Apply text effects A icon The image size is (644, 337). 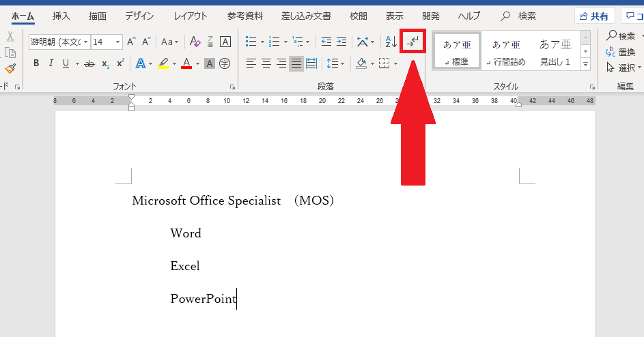(x=141, y=63)
